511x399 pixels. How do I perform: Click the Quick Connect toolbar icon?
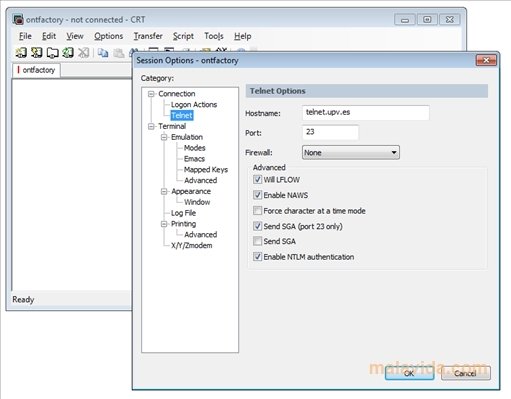click(37, 52)
